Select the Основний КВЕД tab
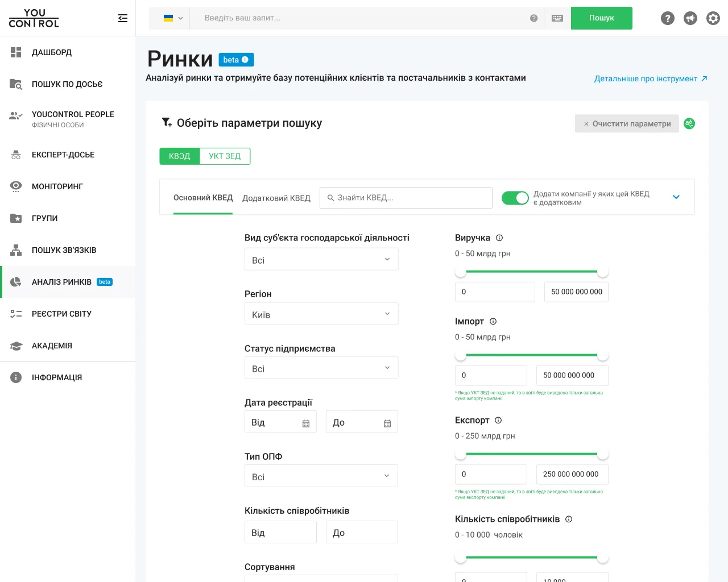This screenshot has height=582, width=728. pos(203,198)
